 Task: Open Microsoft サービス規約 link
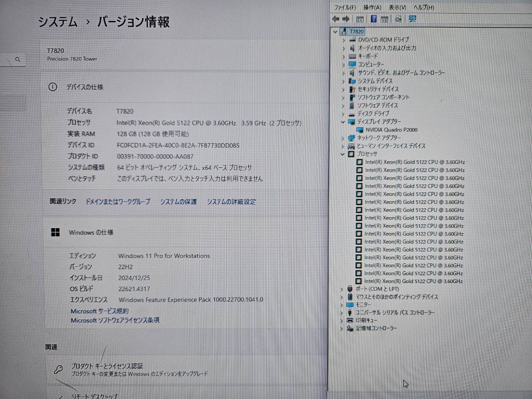tap(100, 311)
